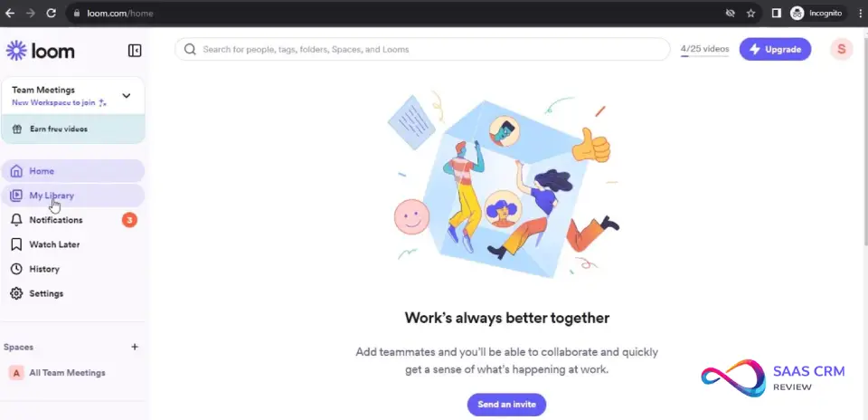Viewport: 868px width, 420px height.
Task: Open the browser three-dot menu
Action: pyautogui.click(x=860, y=14)
